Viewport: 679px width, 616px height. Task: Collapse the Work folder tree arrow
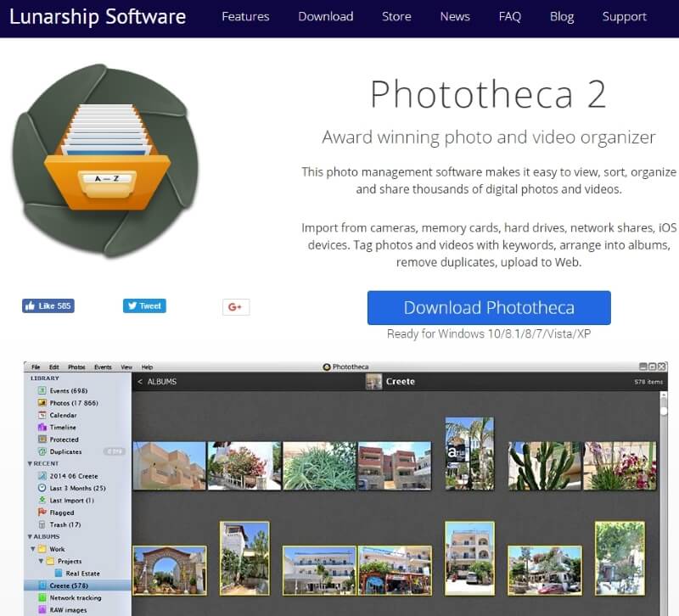coord(32,549)
